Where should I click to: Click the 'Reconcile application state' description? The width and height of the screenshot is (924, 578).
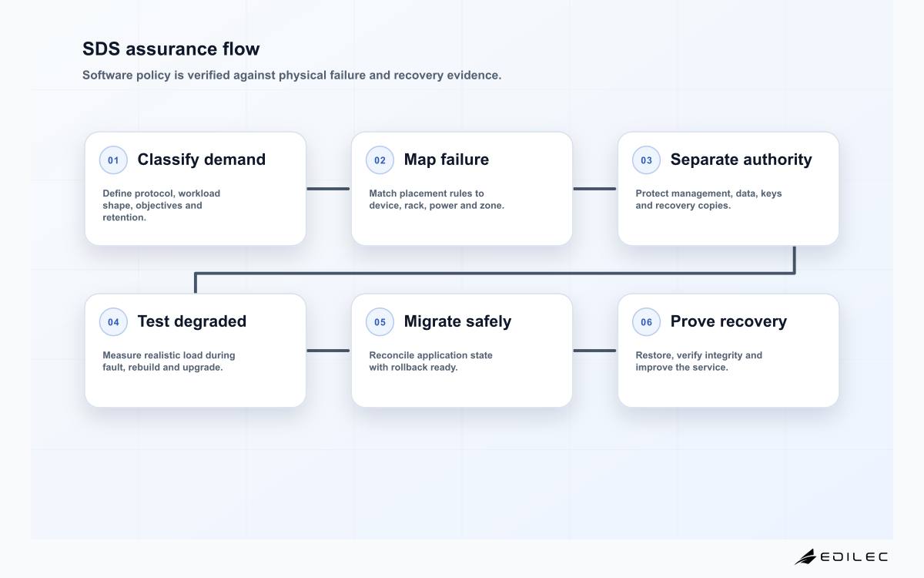pos(430,361)
